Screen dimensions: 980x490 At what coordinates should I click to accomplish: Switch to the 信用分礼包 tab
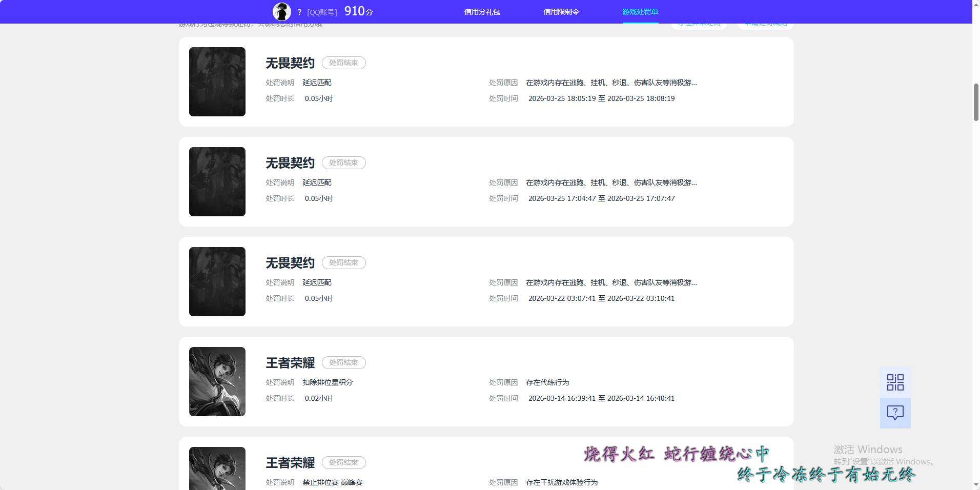(x=481, y=11)
